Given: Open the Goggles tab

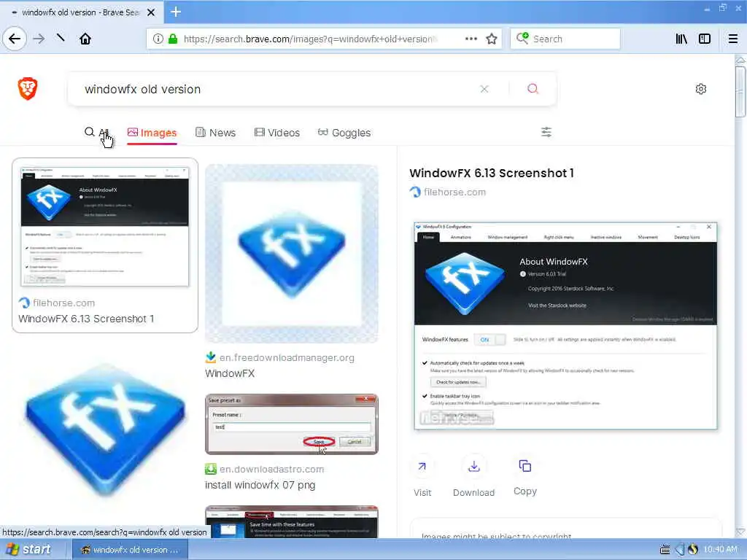Looking at the screenshot, I should (x=344, y=133).
